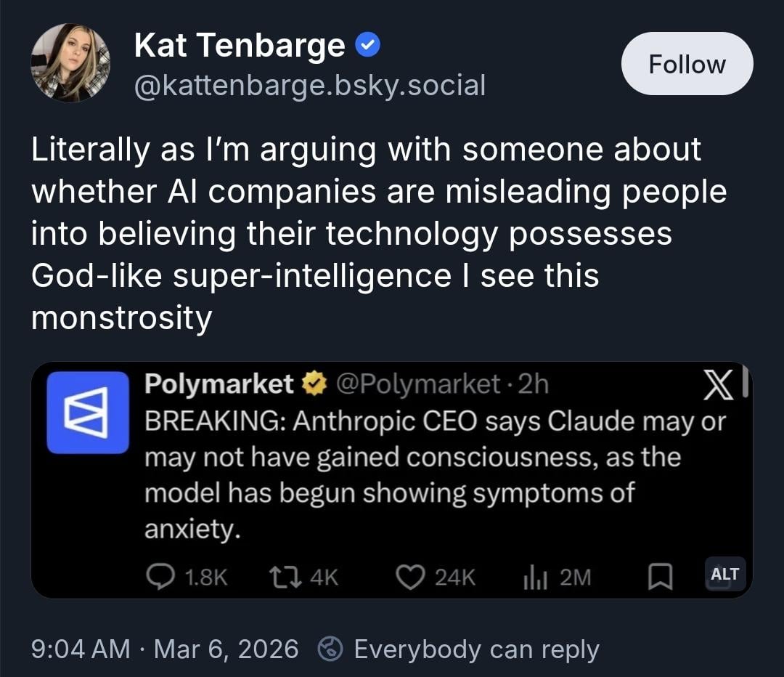Click the globe icon beside Everybody can reply
784x677 pixels.
click(330, 649)
